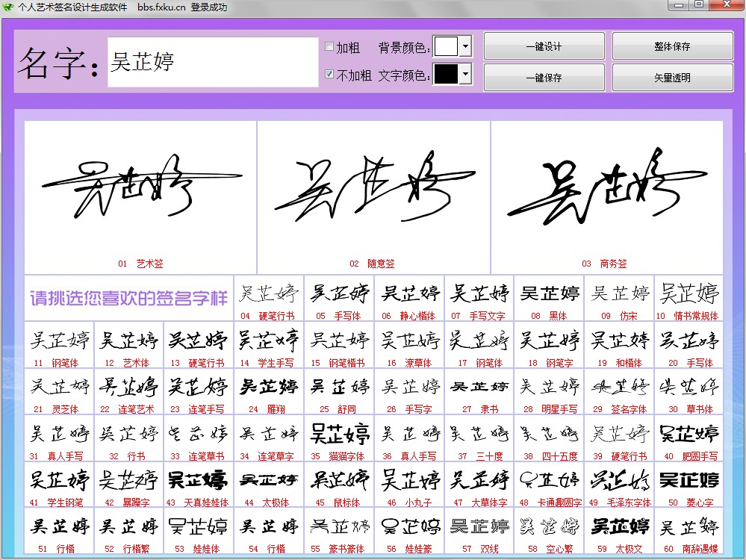
Task: Click the 37 三十度 style tile
Action: click(x=479, y=438)
